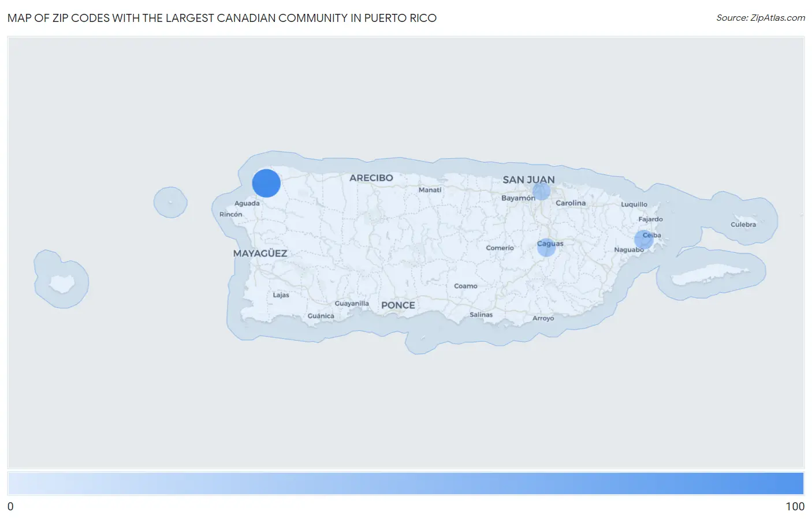
Task: Click the San Juan data bubble
Action: click(x=541, y=191)
